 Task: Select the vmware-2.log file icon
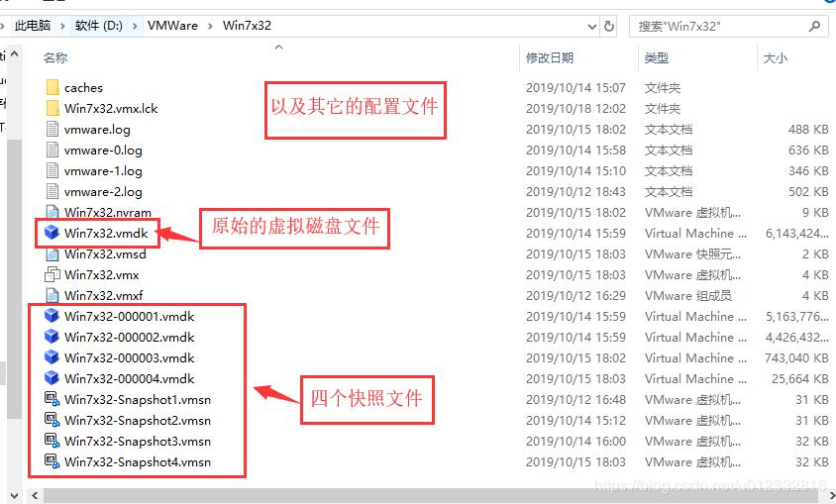[x=52, y=191]
